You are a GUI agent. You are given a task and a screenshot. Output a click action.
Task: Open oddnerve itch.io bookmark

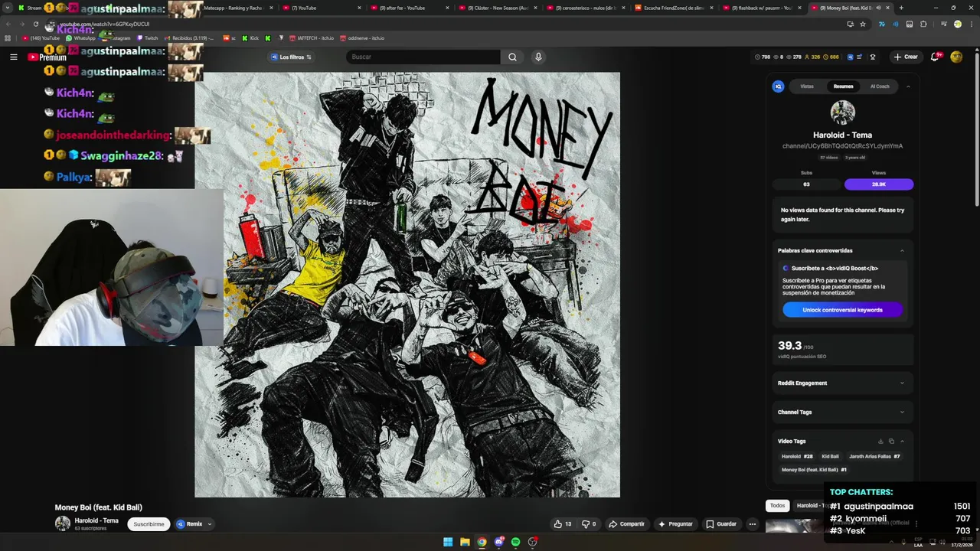(x=362, y=37)
